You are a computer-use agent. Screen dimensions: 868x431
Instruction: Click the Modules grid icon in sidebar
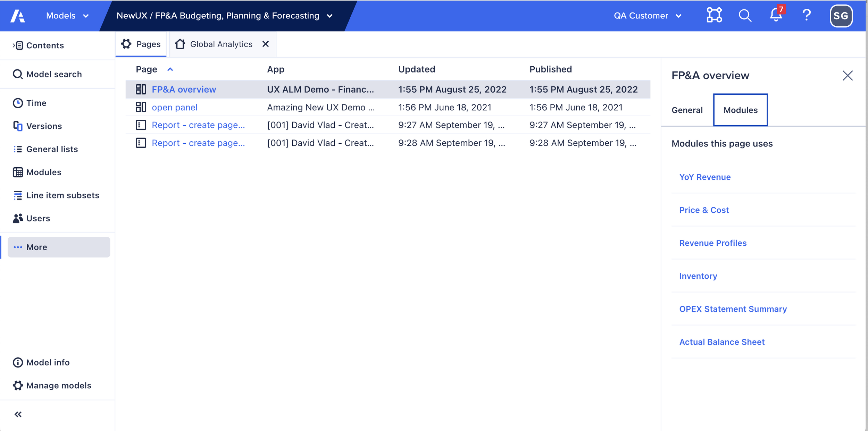pyautogui.click(x=18, y=172)
